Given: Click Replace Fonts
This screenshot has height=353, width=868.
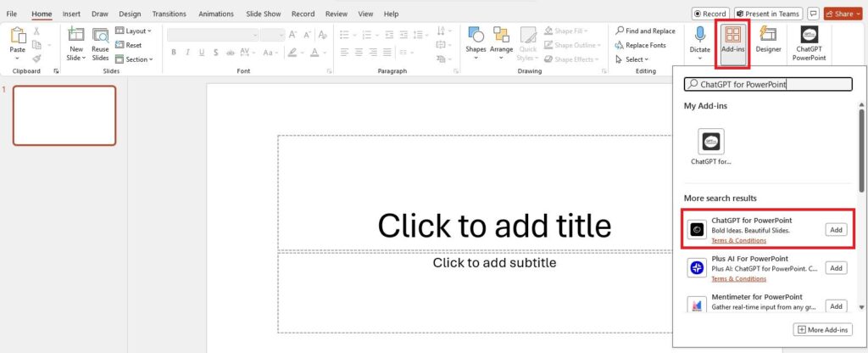Looking at the screenshot, I should point(641,46).
